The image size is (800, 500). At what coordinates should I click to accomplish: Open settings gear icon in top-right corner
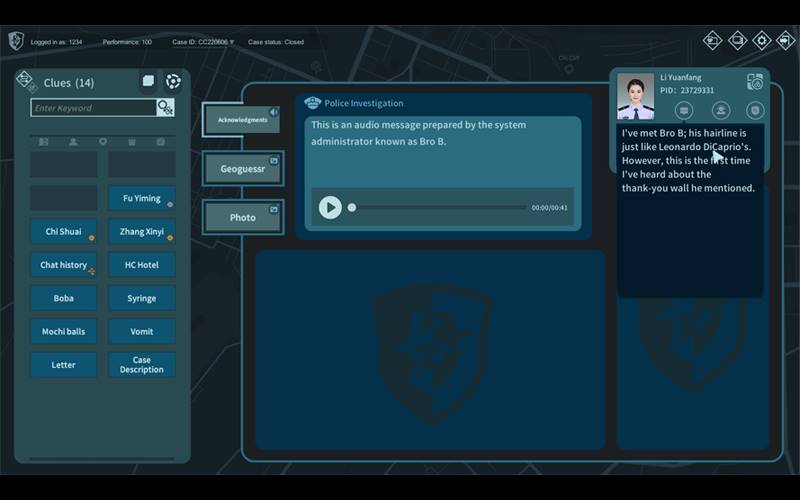[x=762, y=41]
